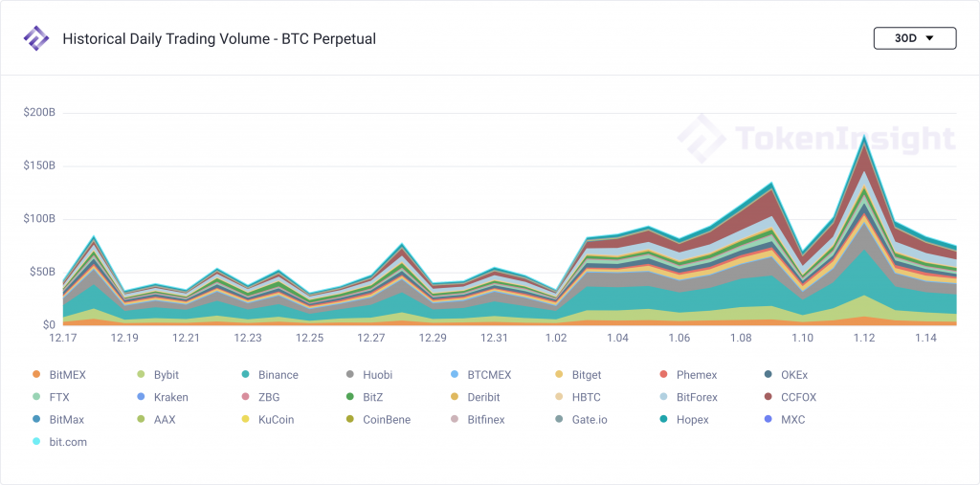980x485 pixels.
Task: Toggle the BitMEX legend series
Action: 64,375
